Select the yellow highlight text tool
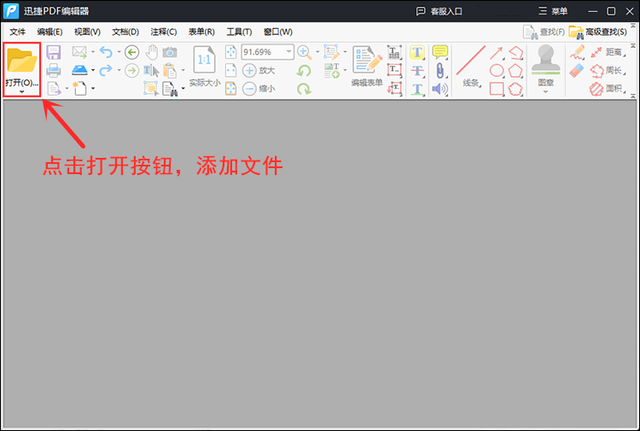Viewport: 640px width, 431px height. (x=417, y=52)
